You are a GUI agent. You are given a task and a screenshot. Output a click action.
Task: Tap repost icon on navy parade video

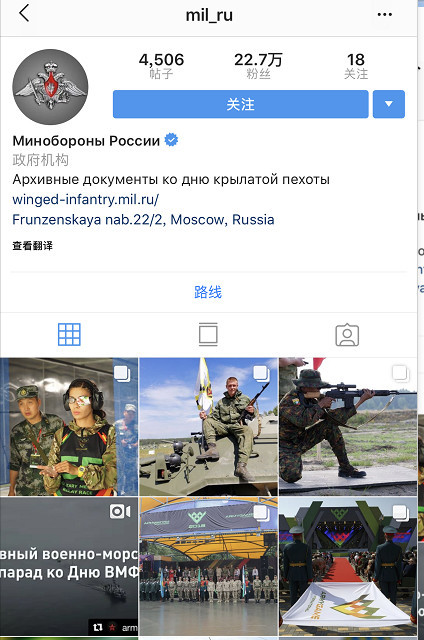click(98, 627)
